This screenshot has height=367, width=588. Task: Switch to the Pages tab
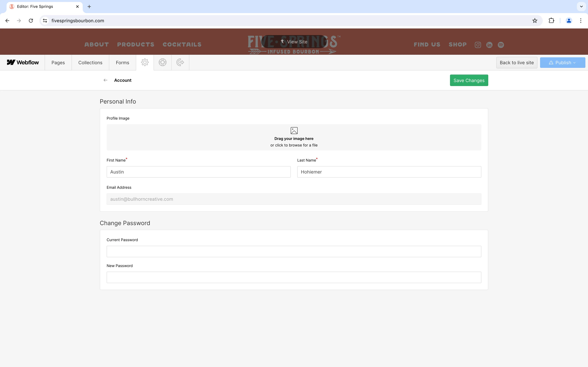[x=58, y=62]
